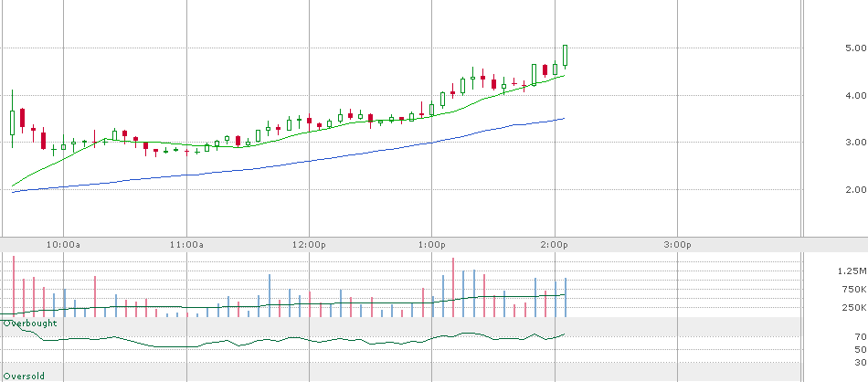Select the 4.00 price axis label
This screenshot has width=868, height=382.
(x=856, y=95)
